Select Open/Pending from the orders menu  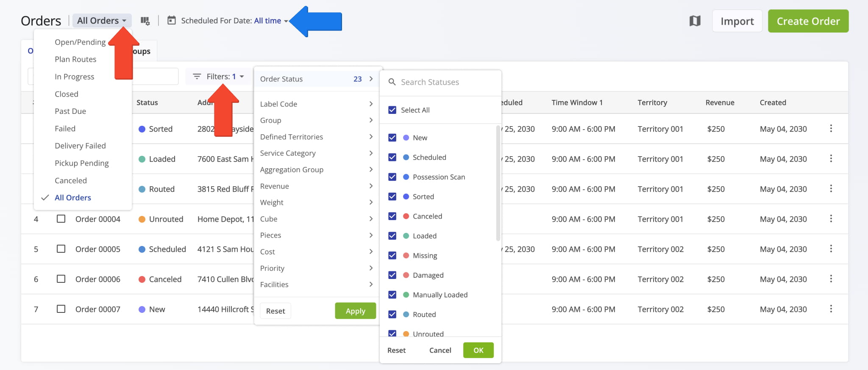point(80,42)
